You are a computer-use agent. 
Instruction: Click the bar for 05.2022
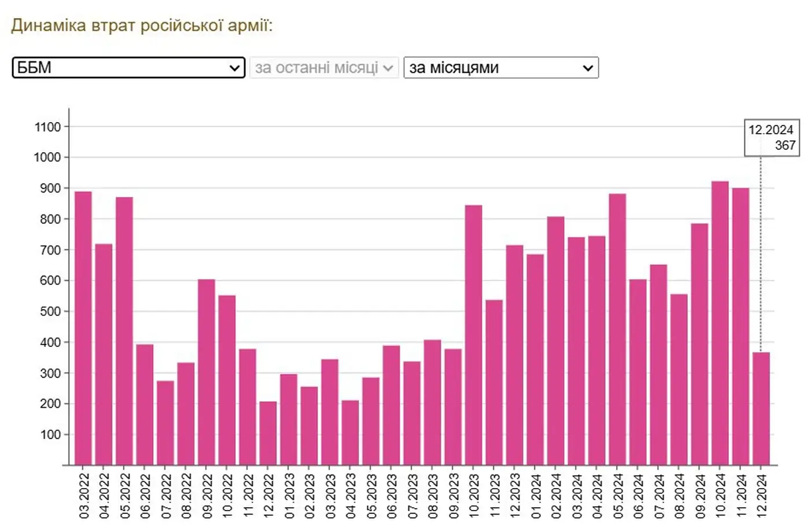(x=124, y=331)
